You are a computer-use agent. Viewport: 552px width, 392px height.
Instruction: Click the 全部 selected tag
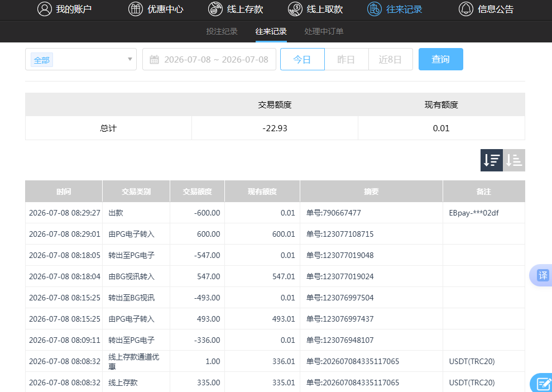pos(41,60)
